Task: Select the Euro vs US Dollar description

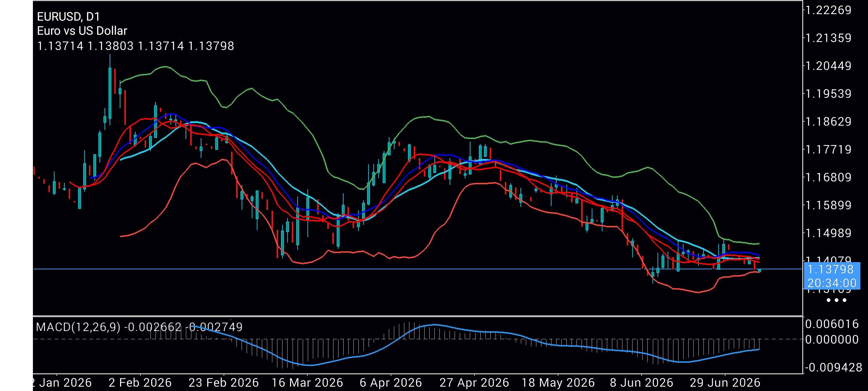Action: pos(82,31)
